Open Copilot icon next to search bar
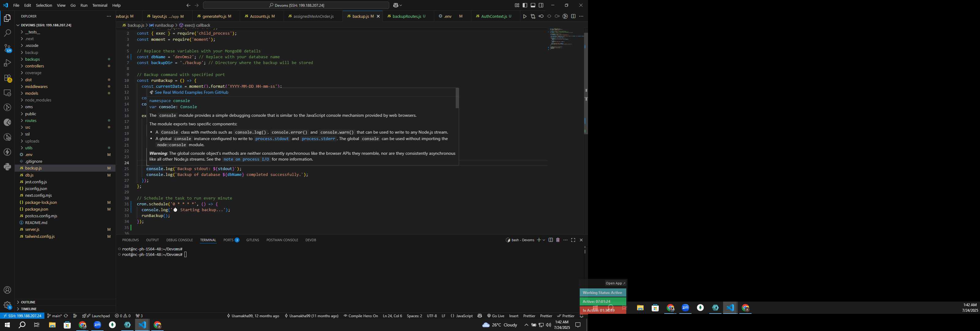This screenshot has height=331, width=980. 396,5
